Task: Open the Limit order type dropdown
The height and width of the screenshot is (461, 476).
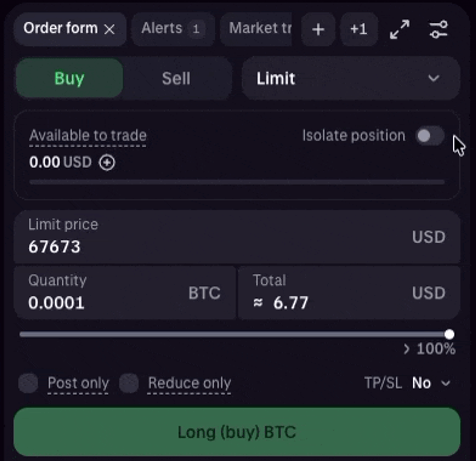Action: [350, 78]
